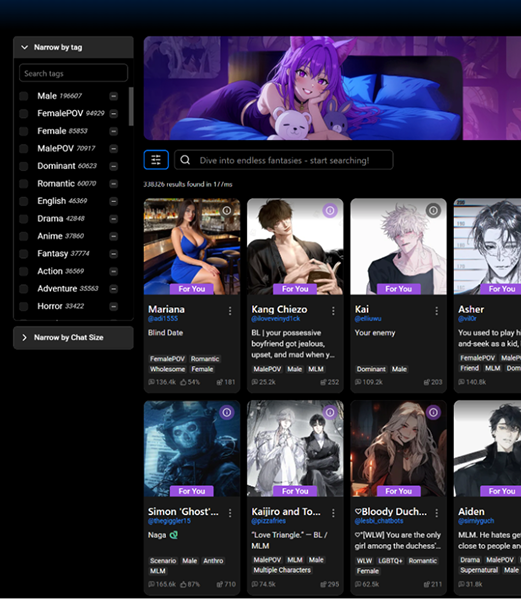Exclude the MalePOV tag with minus icon
Viewport: 521px width, 599px height.
coord(113,149)
